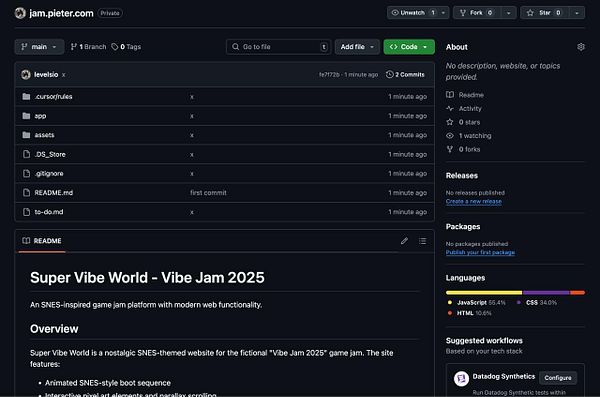Click the book icon beside Readme in About
Image resolution: width=600 pixels, height=397 pixels.
(x=450, y=95)
